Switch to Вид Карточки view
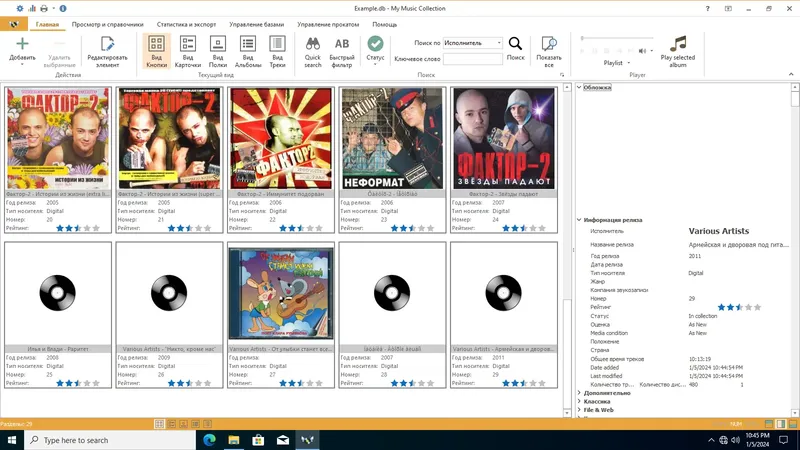 (188, 51)
